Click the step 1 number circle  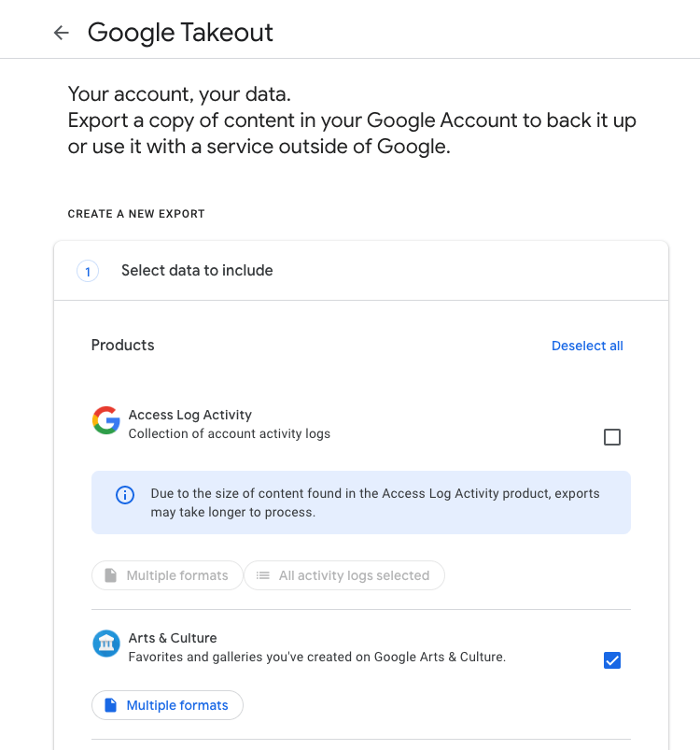tap(88, 271)
